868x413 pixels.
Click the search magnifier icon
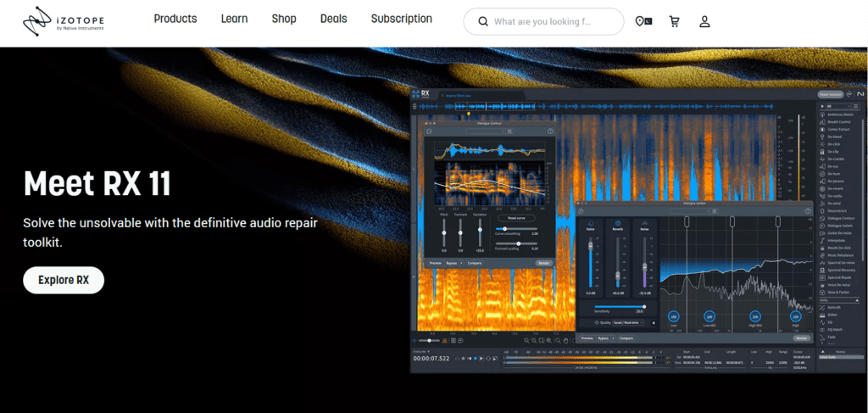coord(482,21)
